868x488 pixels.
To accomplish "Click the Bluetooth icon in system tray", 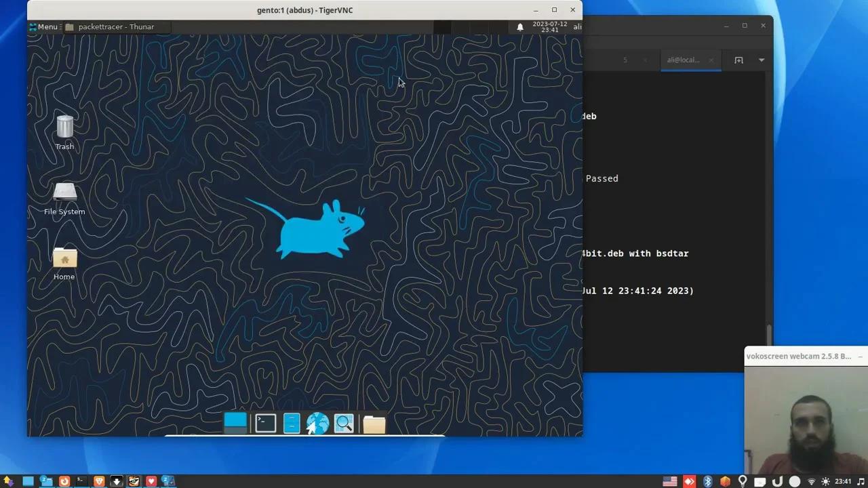I will tap(707, 481).
